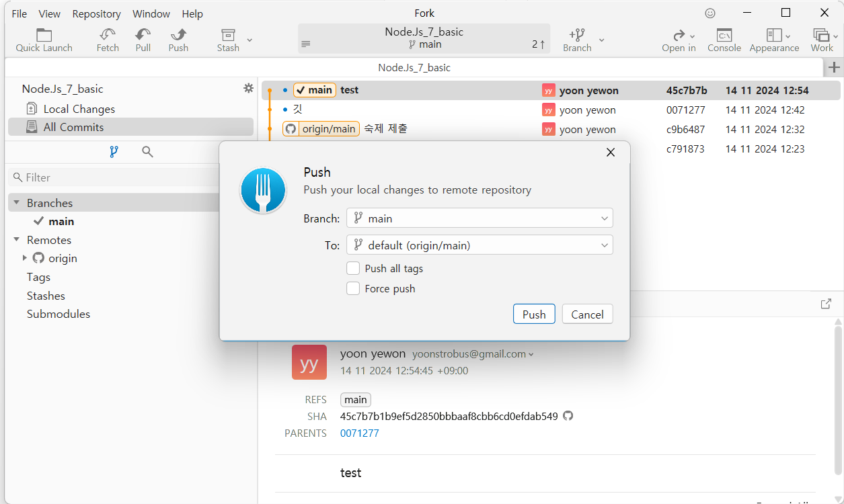Open the Repository menu
Viewport: 844px width, 504px height.
97,13
